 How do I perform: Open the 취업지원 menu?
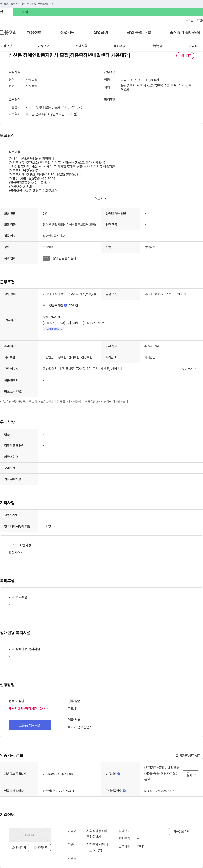click(67, 32)
